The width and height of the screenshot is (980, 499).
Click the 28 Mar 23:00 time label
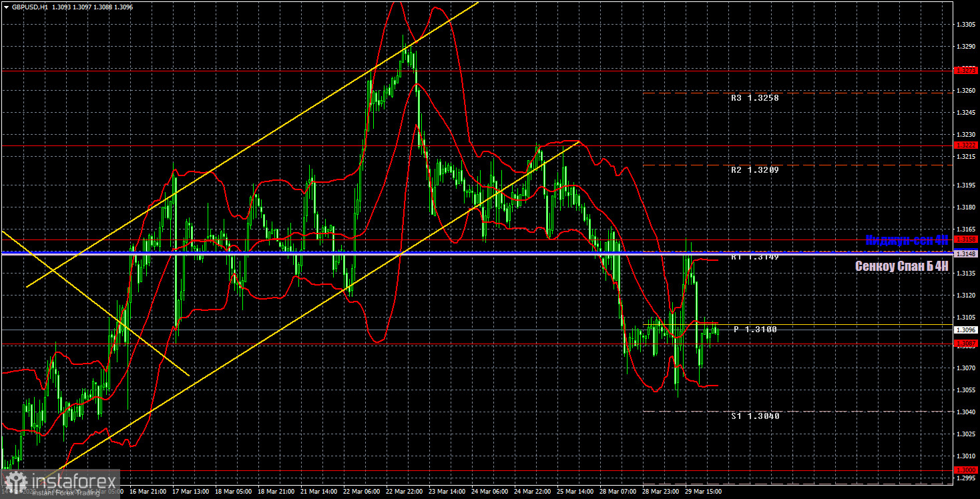pos(662,492)
